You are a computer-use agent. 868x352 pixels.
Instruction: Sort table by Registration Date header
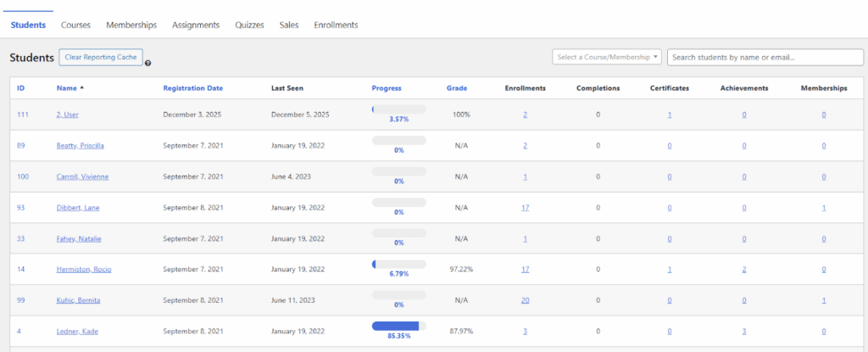[x=193, y=87]
